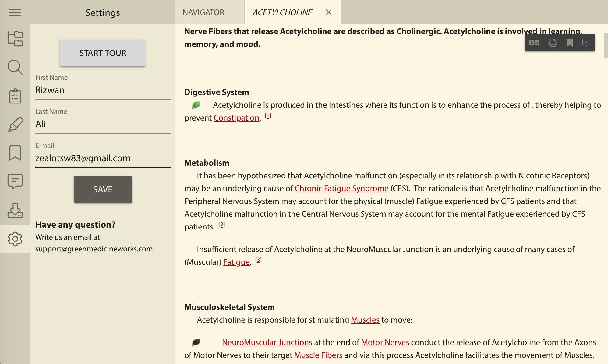Bookmark this article in the floating toolbar
The image size is (608, 364).
570,43
